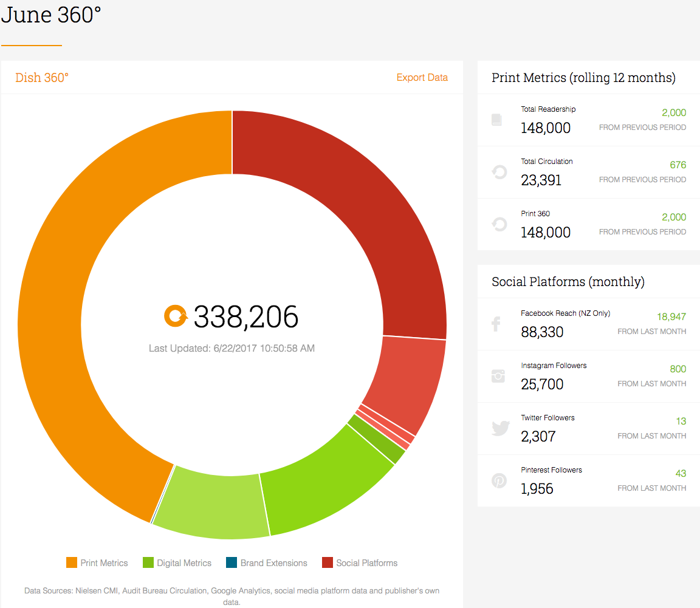The height and width of the screenshot is (608, 700).
Task: Toggle the Digital Metrics legend series
Action: pyautogui.click(x=177, y=563)
